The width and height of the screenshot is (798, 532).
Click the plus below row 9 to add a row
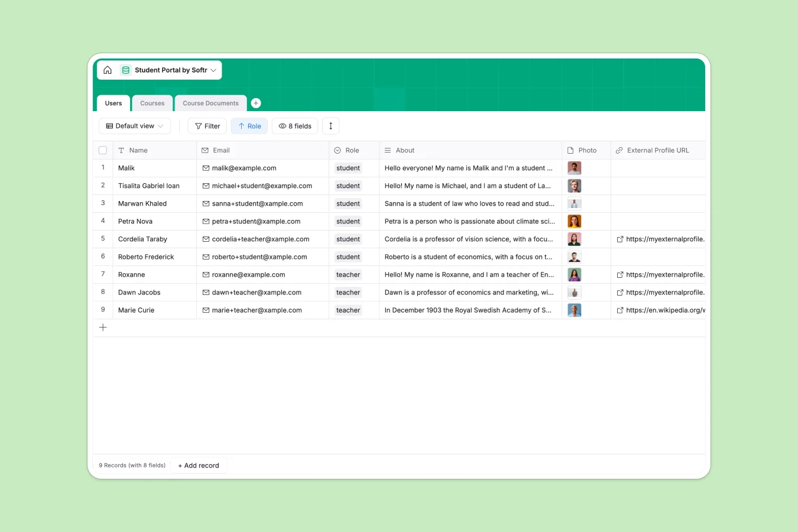[103, 327]
